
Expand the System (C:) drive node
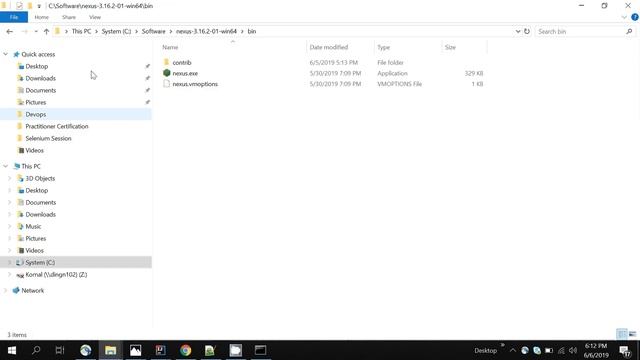(9, 262)
